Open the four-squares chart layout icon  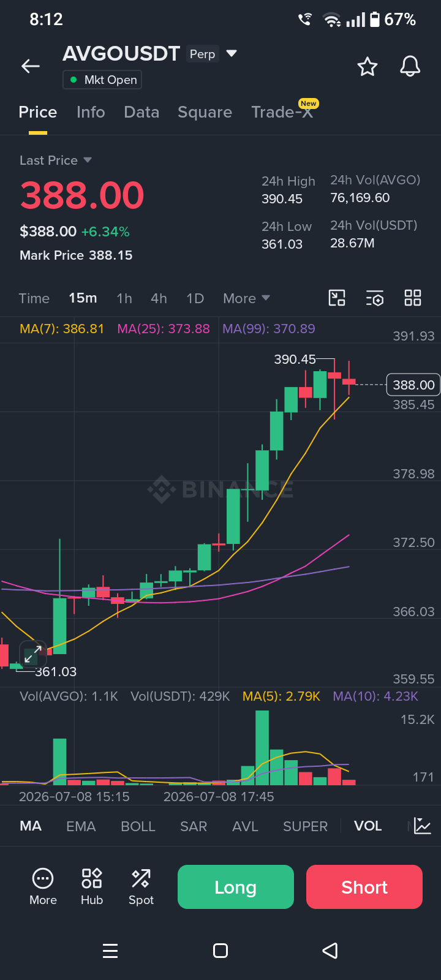point(413,298)
